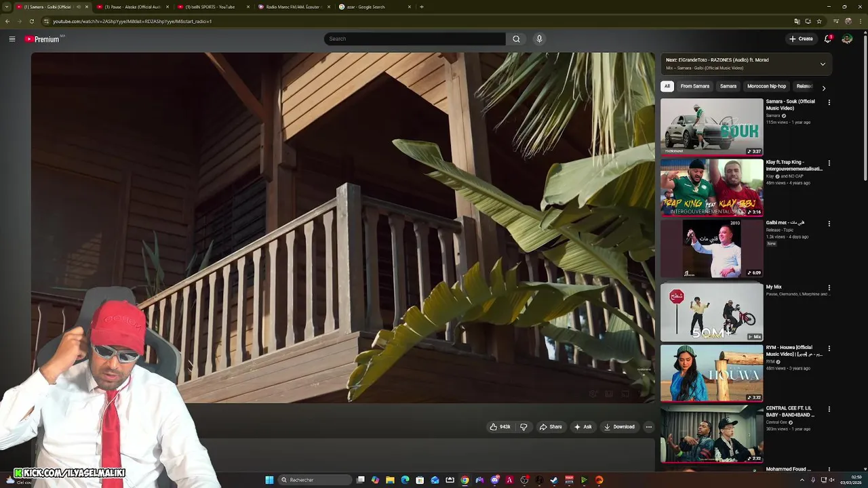Screen dimensions: 868x488
Task: Click the browser address bar URL
Action: click(132, 21)
